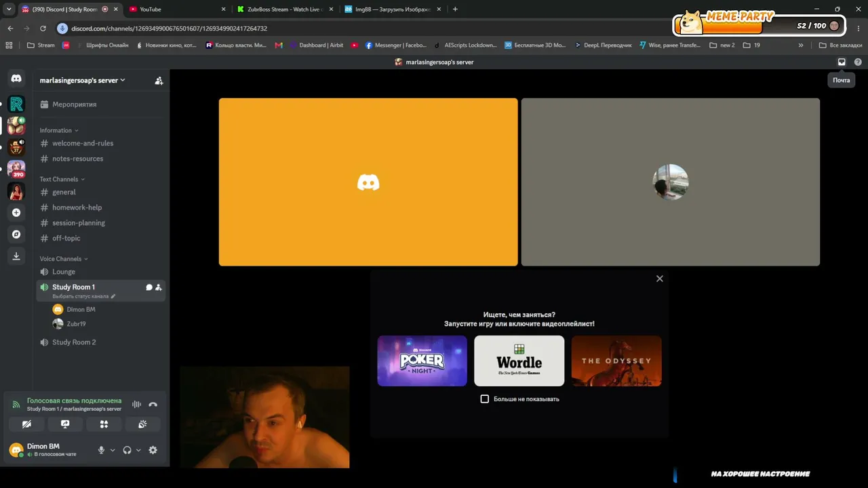Image resolution: width=868 pixels, height=488 pixels.
Task: Focus the orange Dimon BM video tile
Action: coord(368,182)
